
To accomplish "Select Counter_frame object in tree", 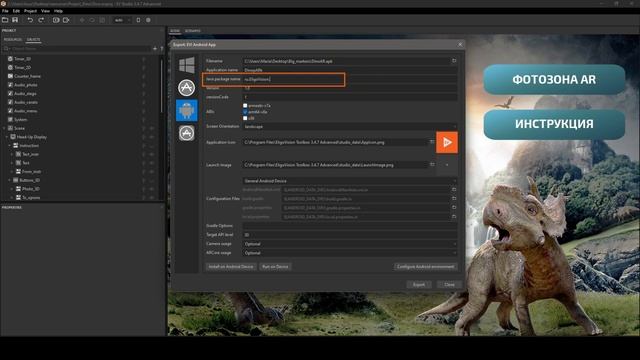I will (x=27, y=76).
